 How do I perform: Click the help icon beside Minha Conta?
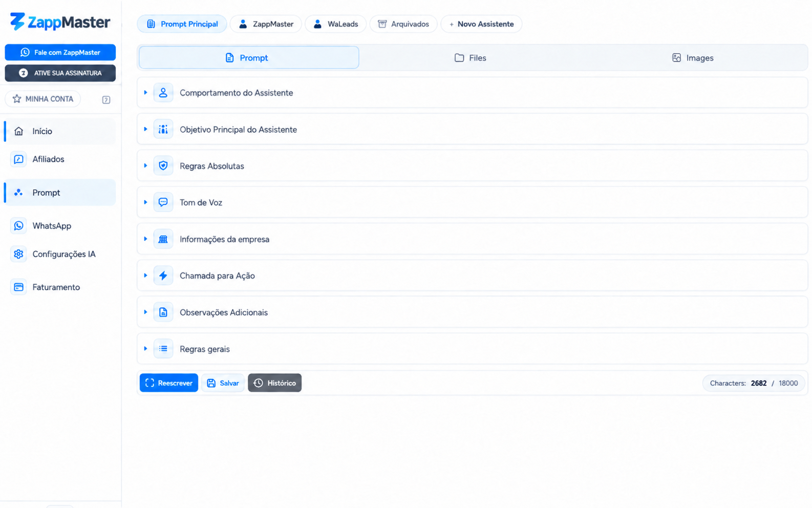(x=106, y=100)
